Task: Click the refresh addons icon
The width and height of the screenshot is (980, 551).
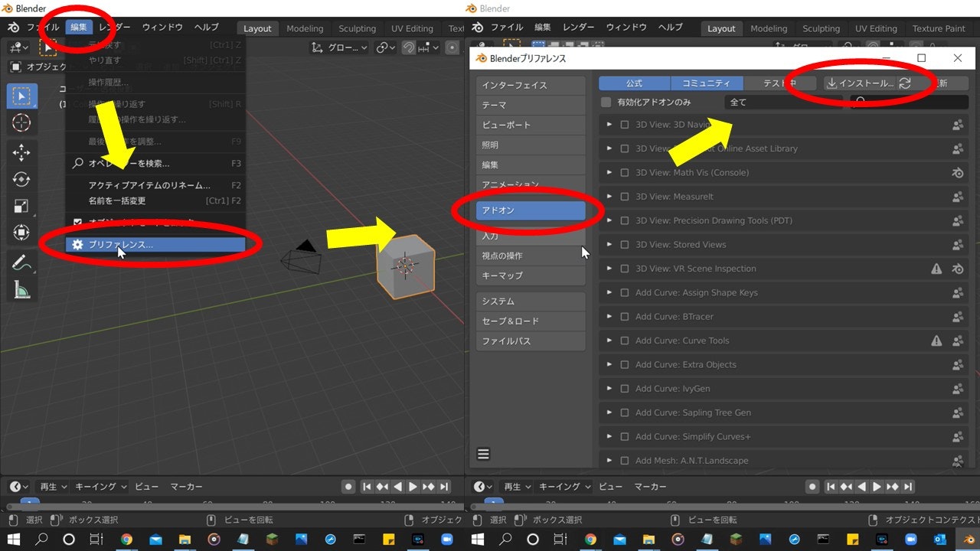Action: 905,83
